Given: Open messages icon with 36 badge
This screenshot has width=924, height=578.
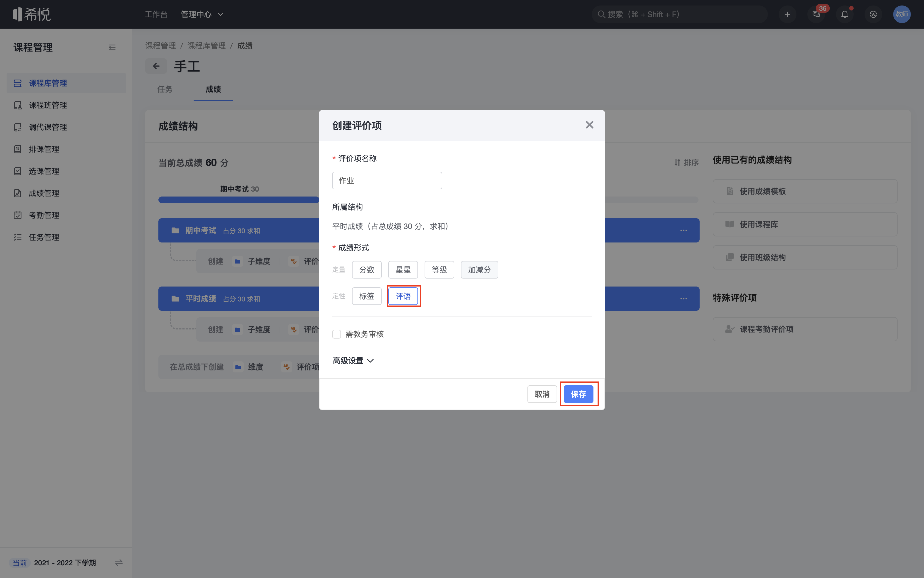Looking at the screenshot, I should pos(816,14).
